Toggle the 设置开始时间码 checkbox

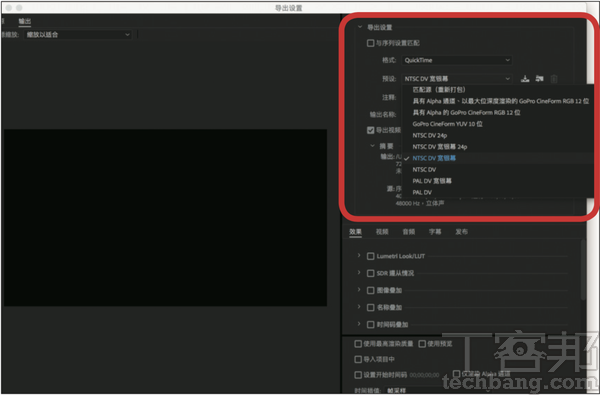click(358, 375)
